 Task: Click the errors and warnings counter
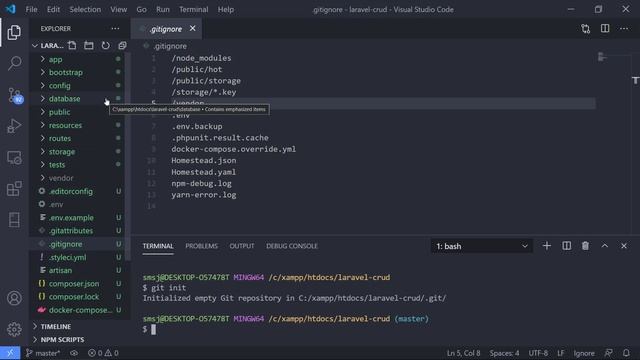tap(103, 353)
